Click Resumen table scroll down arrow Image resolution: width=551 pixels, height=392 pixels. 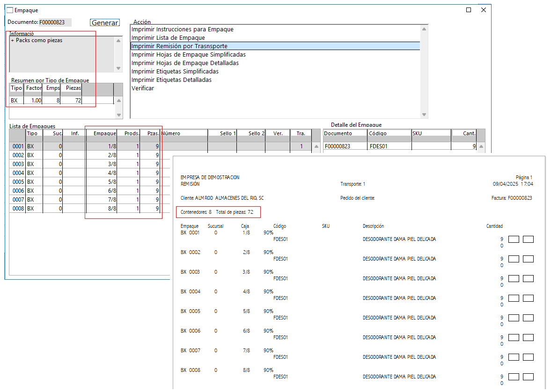(119, 115)
